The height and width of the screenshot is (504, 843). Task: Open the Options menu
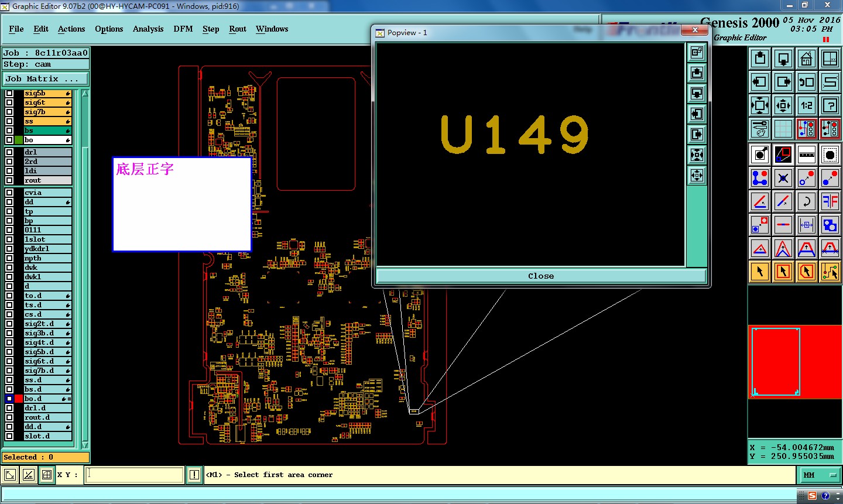point(109,29)
